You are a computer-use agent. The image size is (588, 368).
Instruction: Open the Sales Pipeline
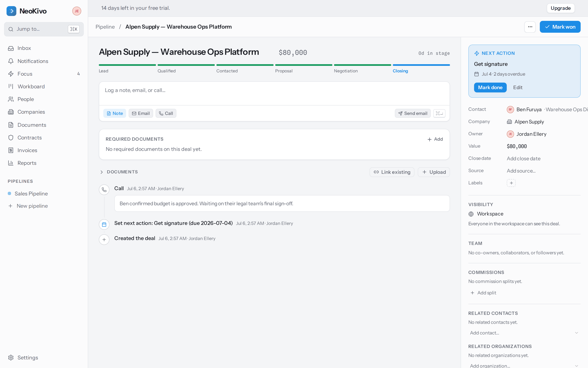click(44, 193)
